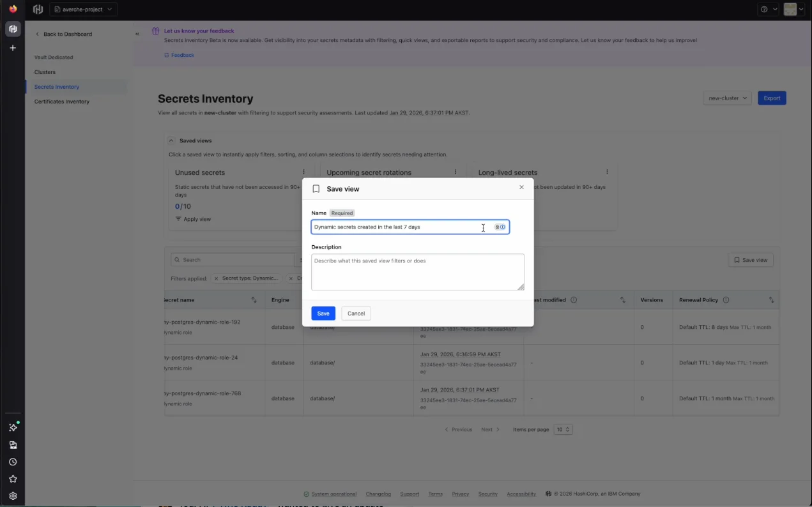Click info icon next to Renewal Policy
Screen dimensions: 812x507
[x=726, y=300]
